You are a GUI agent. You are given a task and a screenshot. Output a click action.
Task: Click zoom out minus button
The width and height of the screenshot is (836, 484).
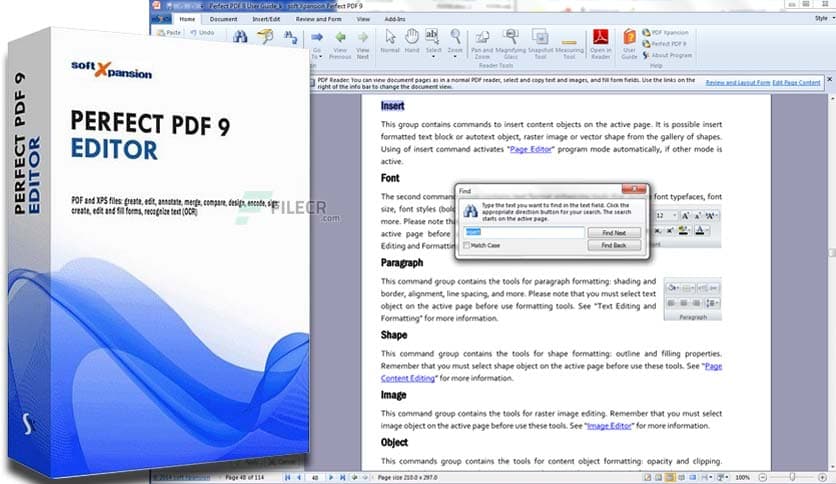point(763,478)
